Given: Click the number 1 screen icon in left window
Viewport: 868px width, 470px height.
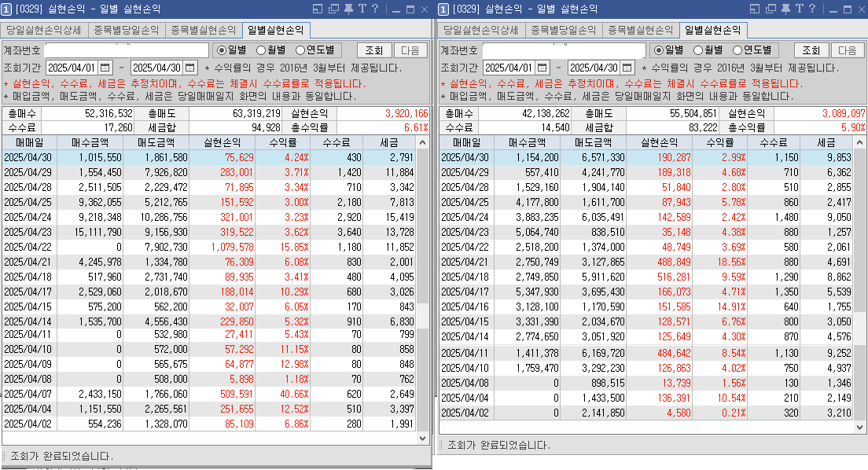Looking at the screenshot, I should point(6,9).
